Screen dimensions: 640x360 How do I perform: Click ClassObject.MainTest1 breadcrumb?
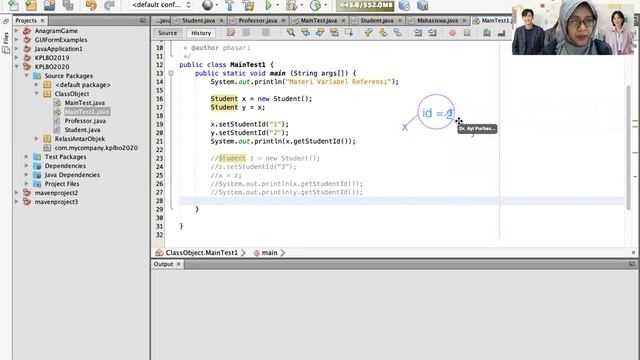[202, 253]
